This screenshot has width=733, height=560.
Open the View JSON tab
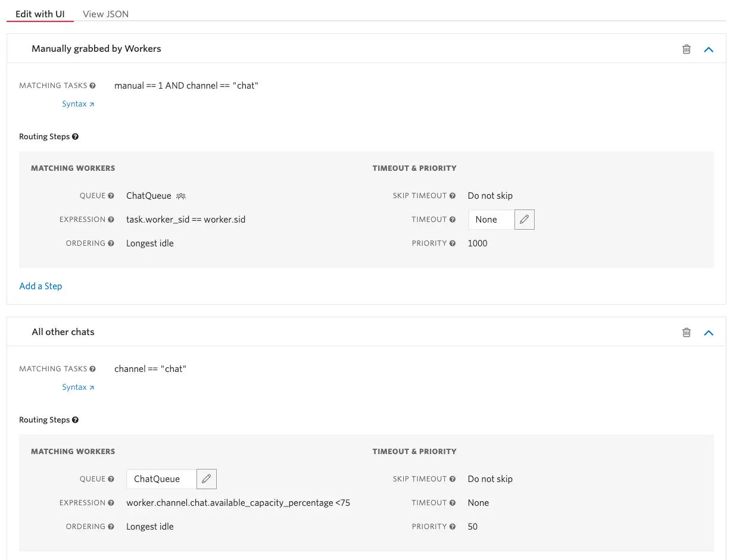pyautogui.click(x=105, y=14)
